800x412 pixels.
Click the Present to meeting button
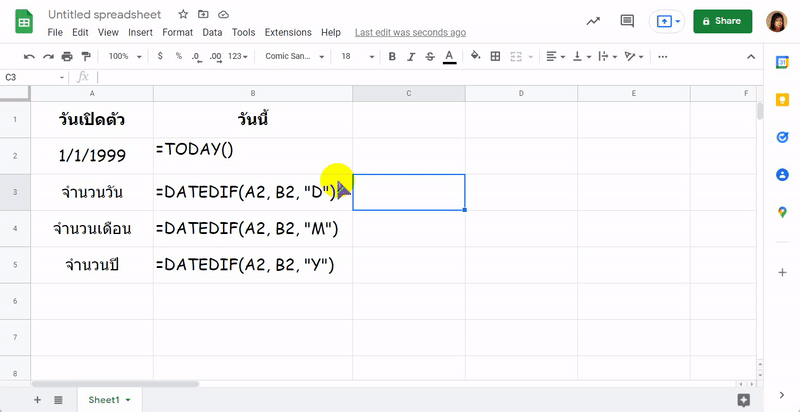click(667, 21)
